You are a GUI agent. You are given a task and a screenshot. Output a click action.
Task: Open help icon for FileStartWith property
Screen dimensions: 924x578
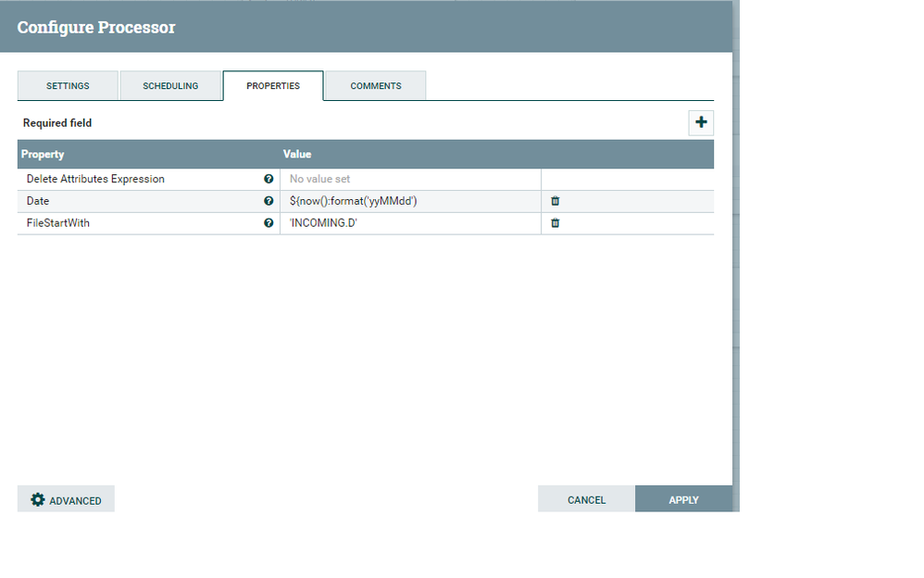268,223
